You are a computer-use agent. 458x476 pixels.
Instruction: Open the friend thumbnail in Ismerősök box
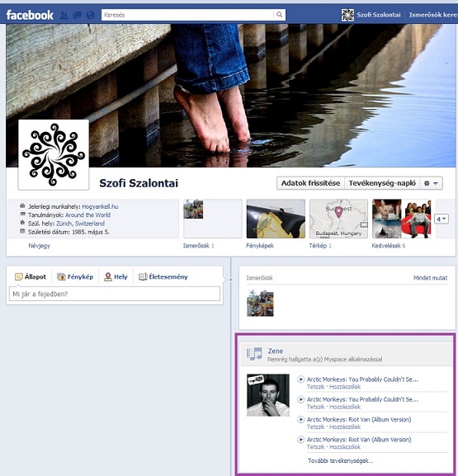click(260, 303)
